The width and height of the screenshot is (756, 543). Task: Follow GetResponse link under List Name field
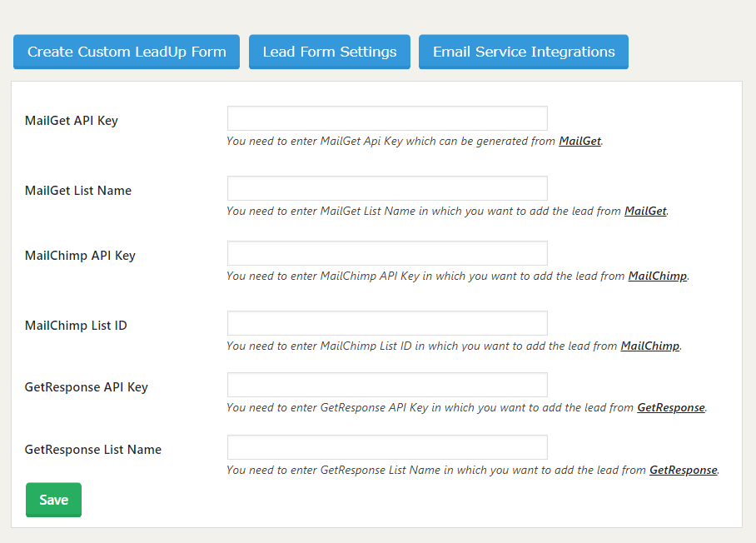(684, 470)
